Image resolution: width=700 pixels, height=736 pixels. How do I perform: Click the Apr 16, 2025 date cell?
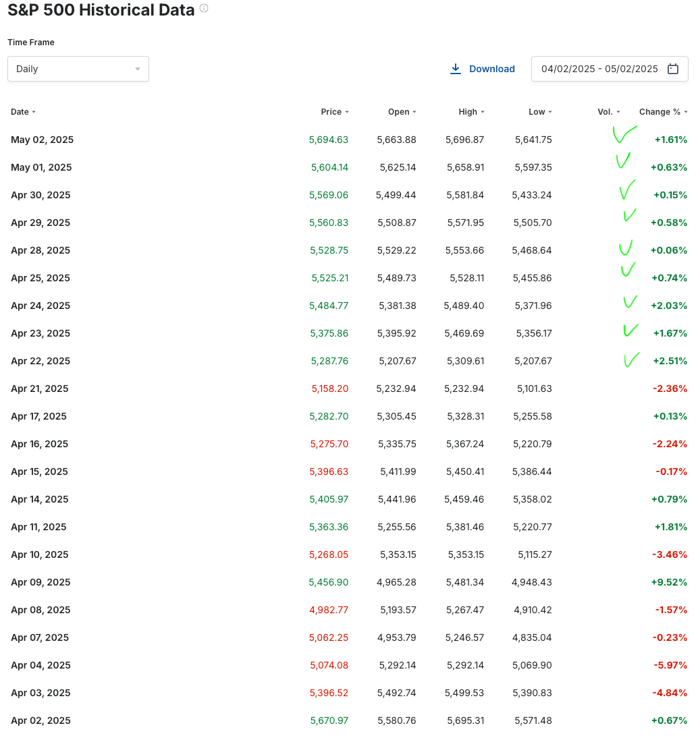click(x=39, y=444)
